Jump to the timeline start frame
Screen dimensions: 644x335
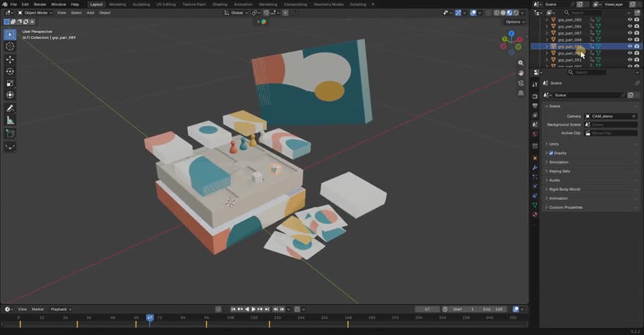233,309
